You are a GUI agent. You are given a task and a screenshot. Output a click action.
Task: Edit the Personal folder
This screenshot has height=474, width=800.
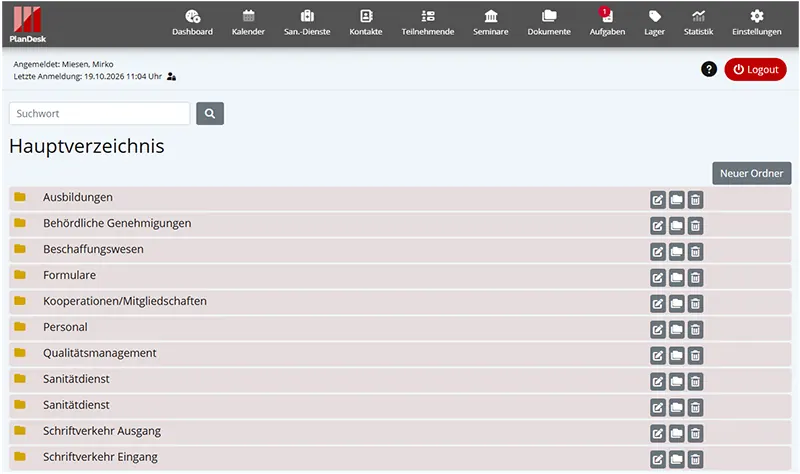(x=658, y=330)
